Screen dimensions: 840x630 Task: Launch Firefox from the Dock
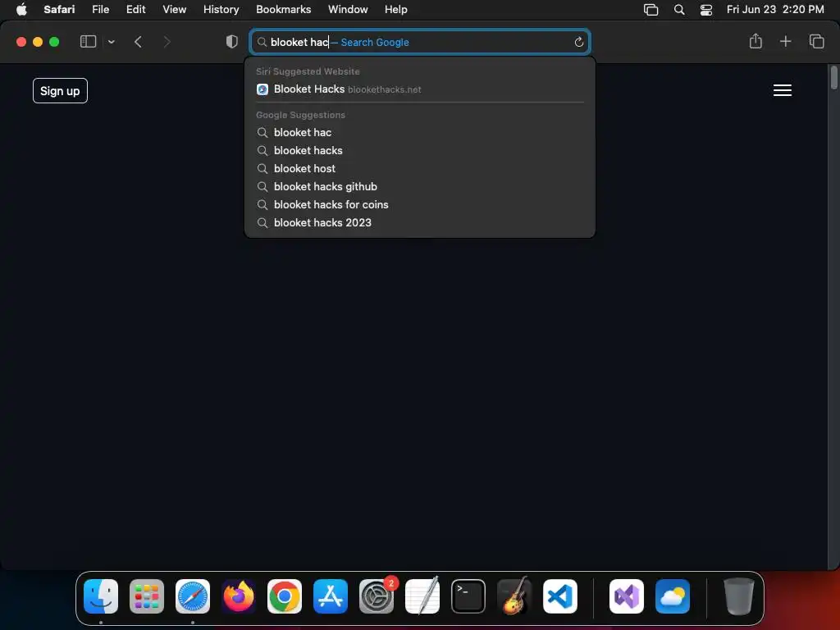pos(239,596)
